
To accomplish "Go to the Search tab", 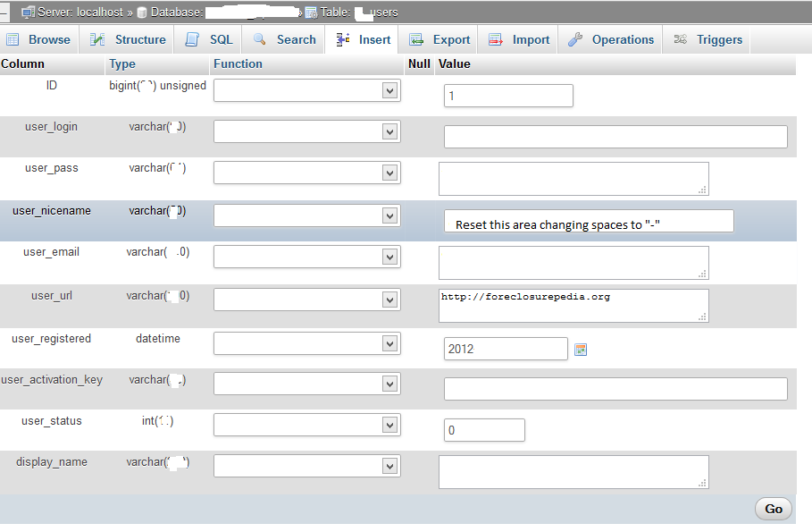I will 284,39.
